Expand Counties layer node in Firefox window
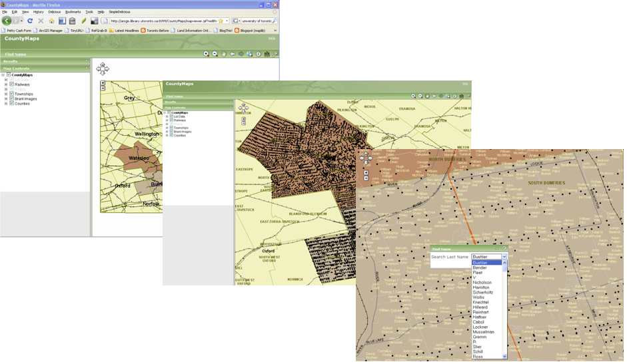Image resolution: width=627 pixels, height=364 pixels. (x=6, y=104)
